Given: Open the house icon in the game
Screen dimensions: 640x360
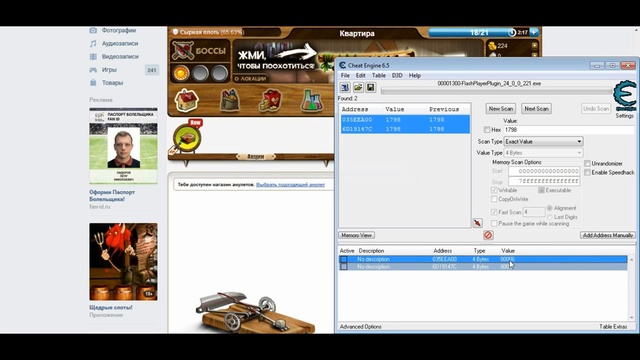Looking at the screenshot, I should coord(186,100).
